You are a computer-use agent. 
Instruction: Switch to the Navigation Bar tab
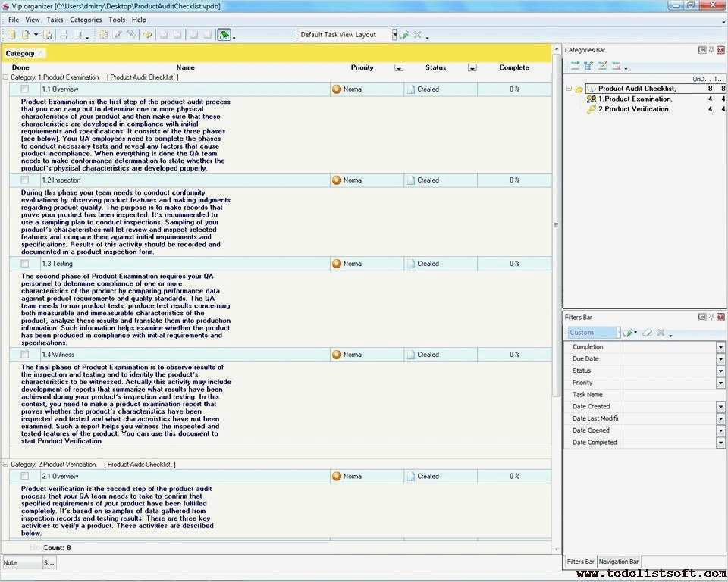pos(619,562)
